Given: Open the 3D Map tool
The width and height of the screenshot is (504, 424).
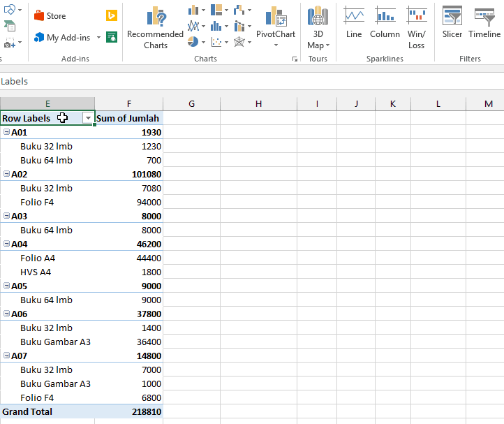Looking at the screenshot, I should point(318,28).
